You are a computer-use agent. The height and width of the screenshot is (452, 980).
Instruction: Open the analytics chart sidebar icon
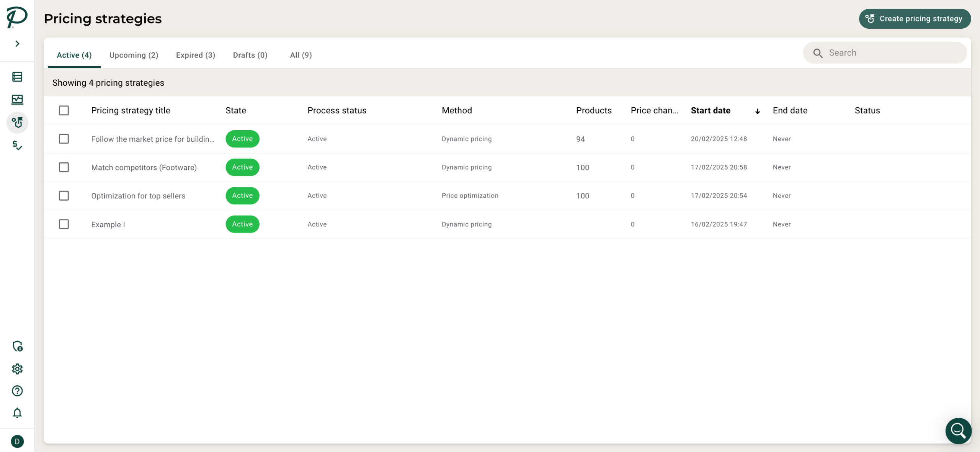coord(17,100)
